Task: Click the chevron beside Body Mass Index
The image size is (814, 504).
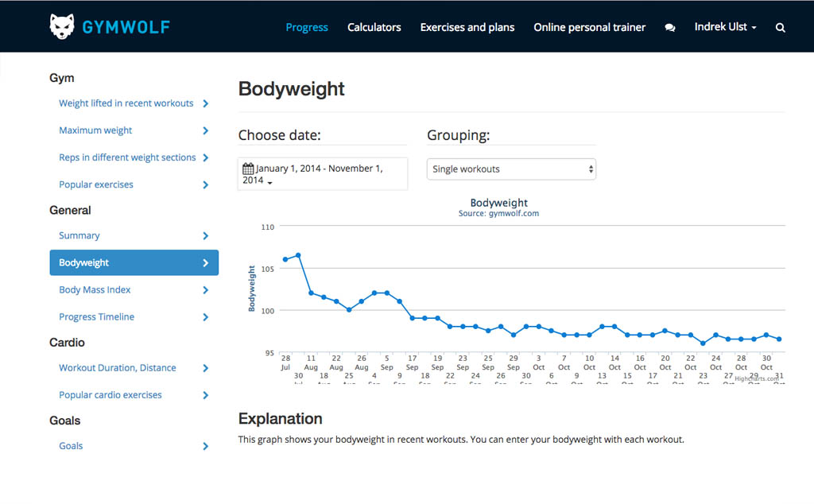Action: (x=205, y=290)
